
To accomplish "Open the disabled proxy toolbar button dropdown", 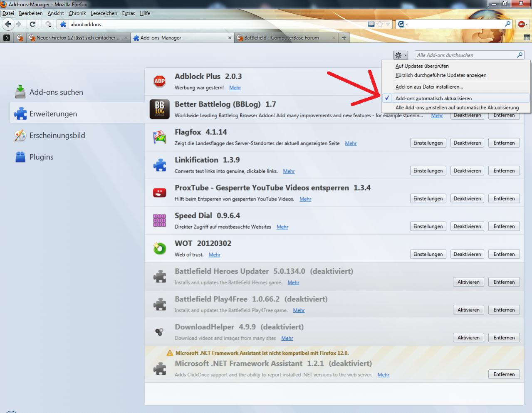I will click(48, 24).
